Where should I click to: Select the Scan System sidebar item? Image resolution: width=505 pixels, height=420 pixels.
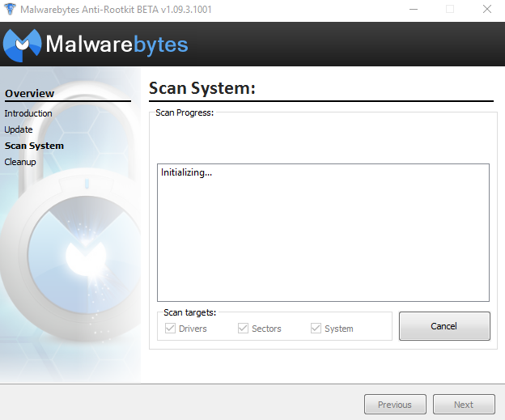point(34,146)
